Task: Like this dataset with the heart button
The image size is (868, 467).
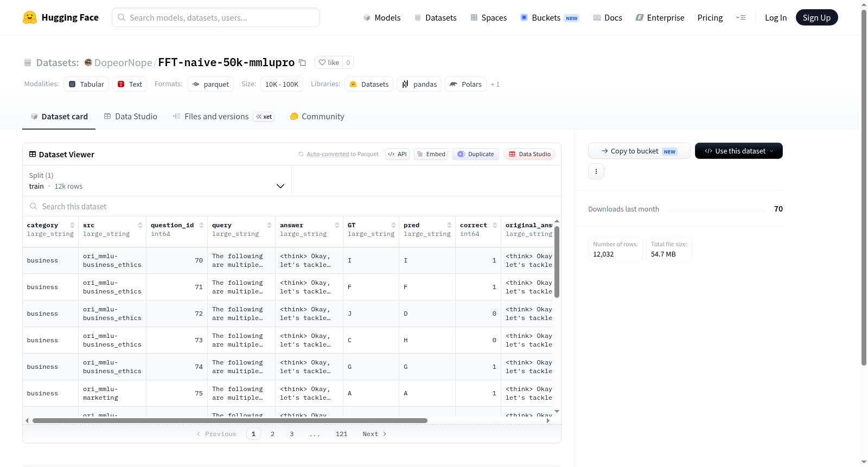Action: [x=329, y=62]
